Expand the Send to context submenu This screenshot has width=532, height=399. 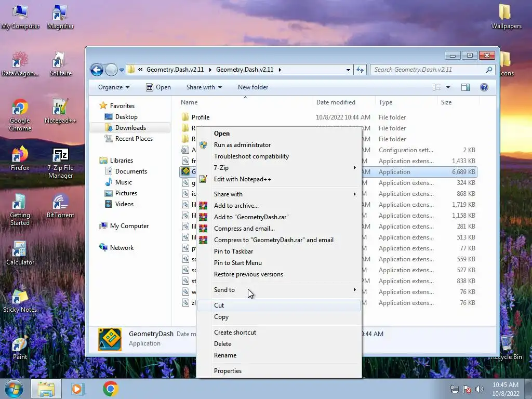(x=279, y=290)
